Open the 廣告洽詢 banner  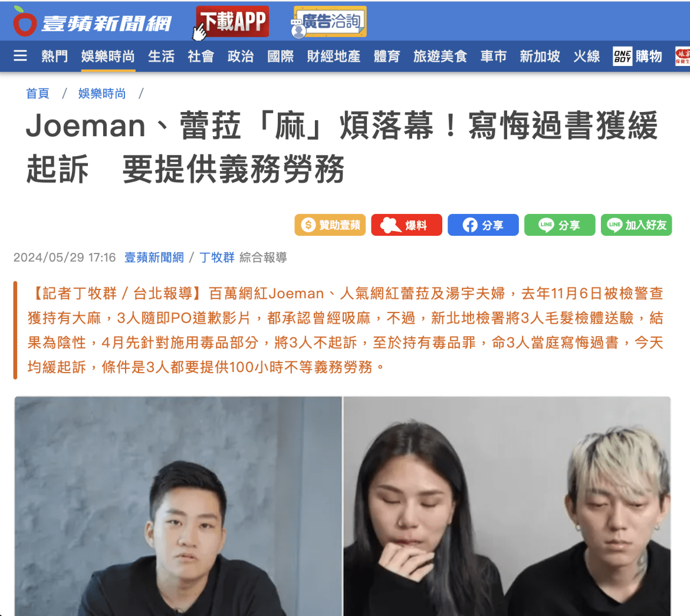point(329,22)
